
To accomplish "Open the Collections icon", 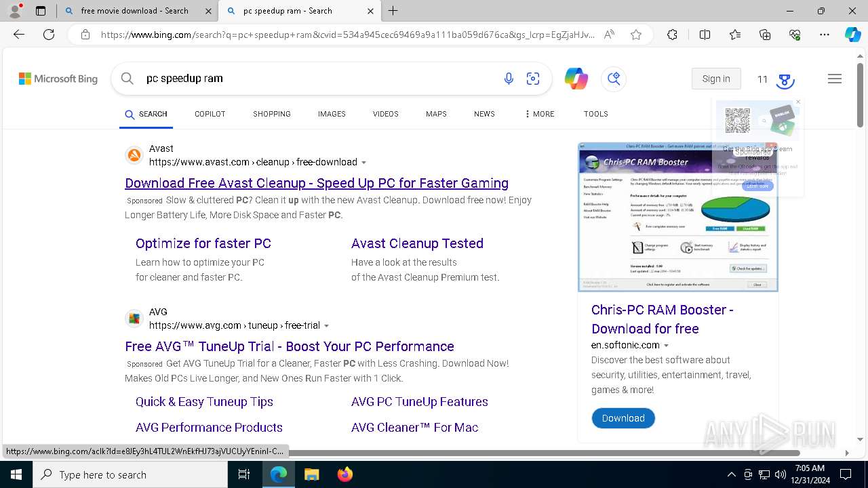I will 765,35.
